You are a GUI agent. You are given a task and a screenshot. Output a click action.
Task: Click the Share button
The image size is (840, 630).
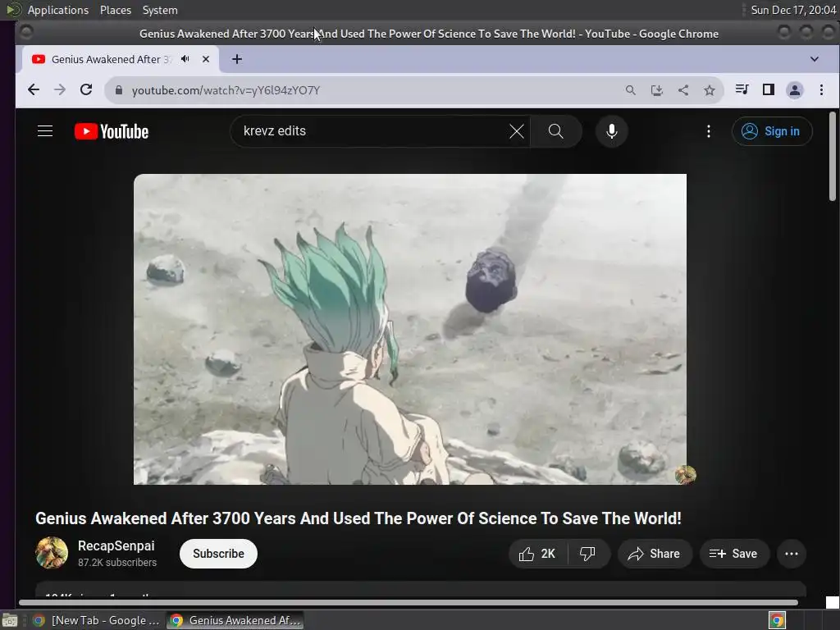(655, 554)
